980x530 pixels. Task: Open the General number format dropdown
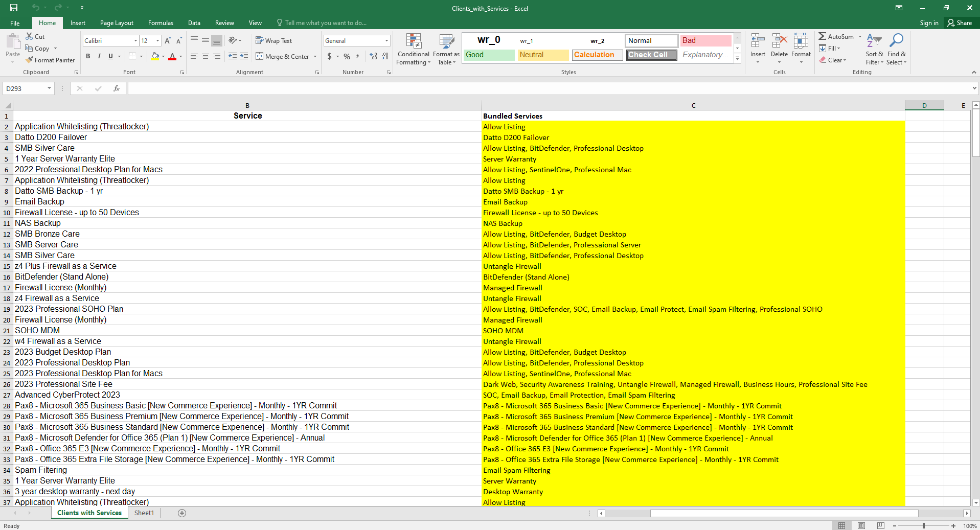coord(386,41)
